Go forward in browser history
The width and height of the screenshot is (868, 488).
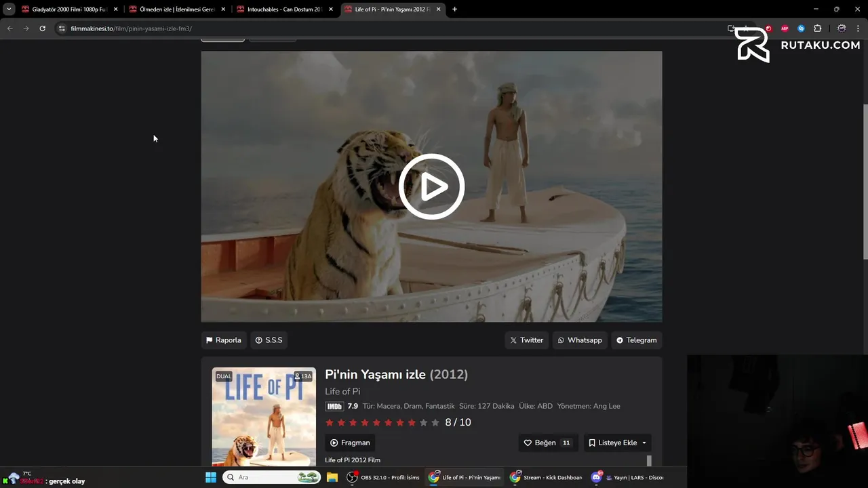click(x=26, y=28)
